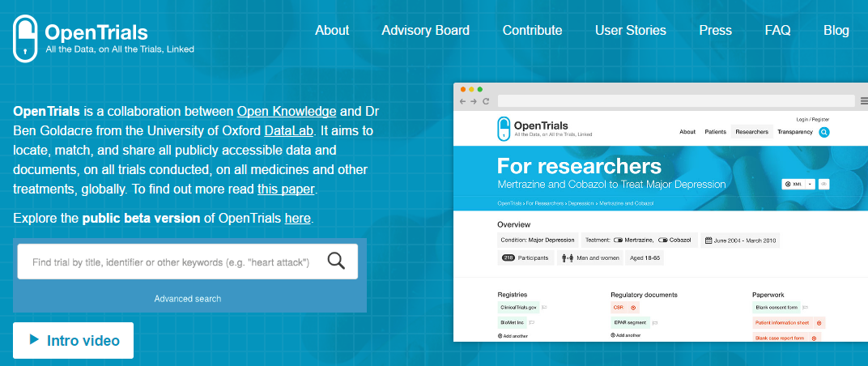Viewport: 868px width, 366px height.
Task: Click the red circle icon beside Patient information sheet
Action: [x=820, y=323]
